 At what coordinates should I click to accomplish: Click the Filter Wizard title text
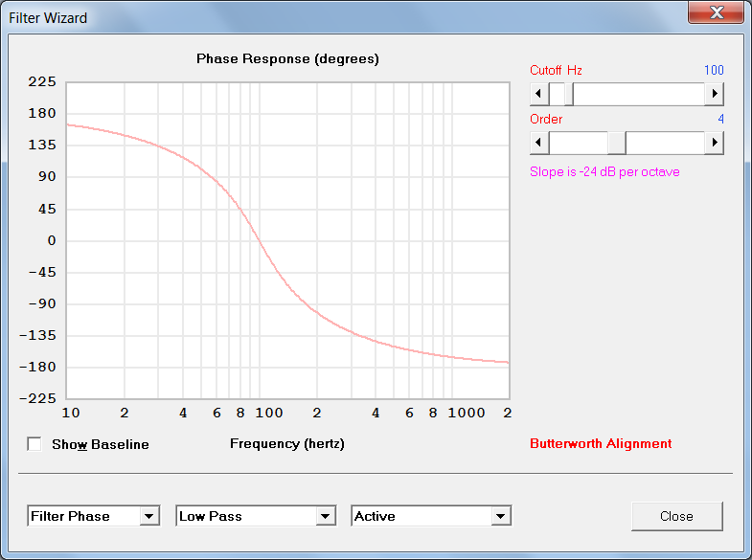[48, 18]
